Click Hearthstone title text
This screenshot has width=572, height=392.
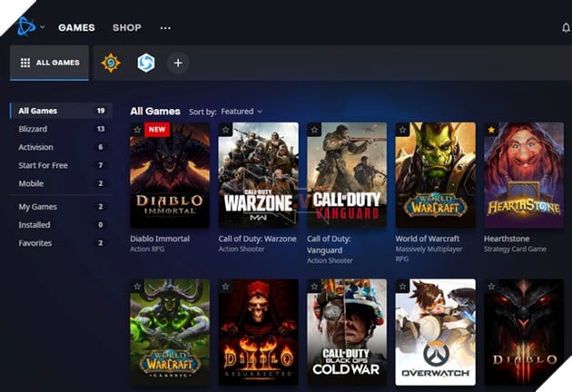pyautogui.click(x=507, y=239)
